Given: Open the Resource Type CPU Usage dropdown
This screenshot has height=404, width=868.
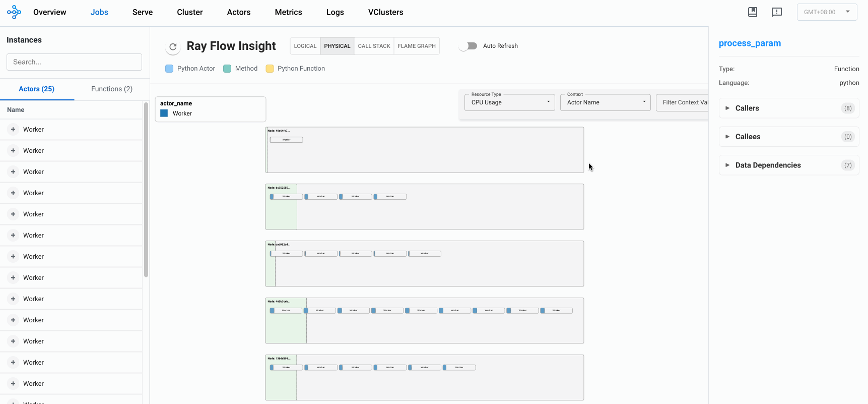Looking at the screenshot, I should [509, 102].
